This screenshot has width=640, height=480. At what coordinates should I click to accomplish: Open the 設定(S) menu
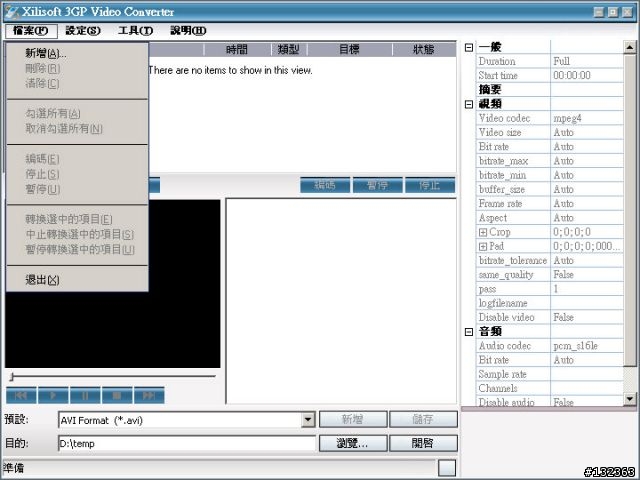[83, 31]
